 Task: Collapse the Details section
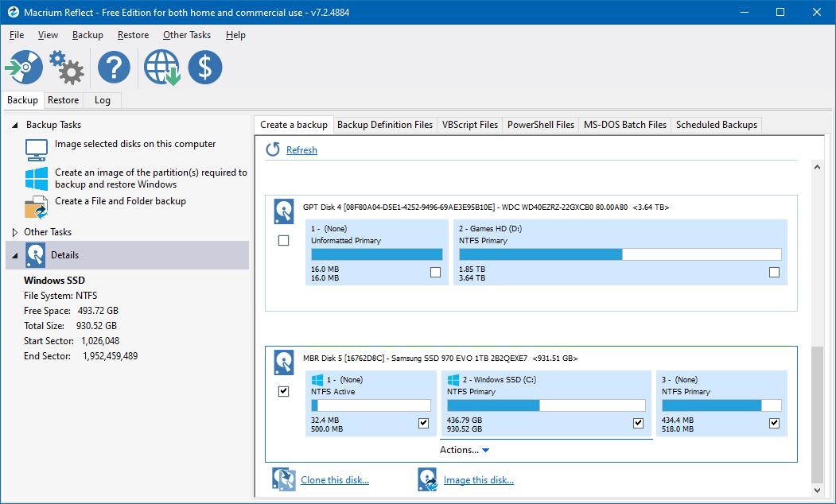click(15, 256)
